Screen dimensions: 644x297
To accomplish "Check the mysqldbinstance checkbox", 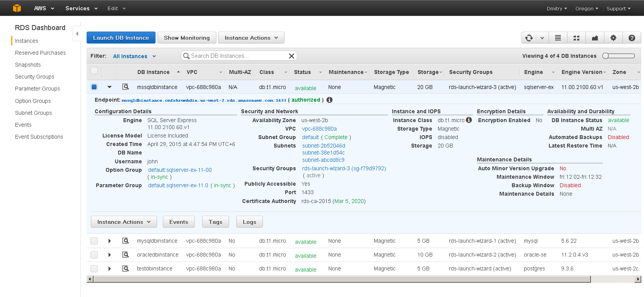I will [94, 241].
